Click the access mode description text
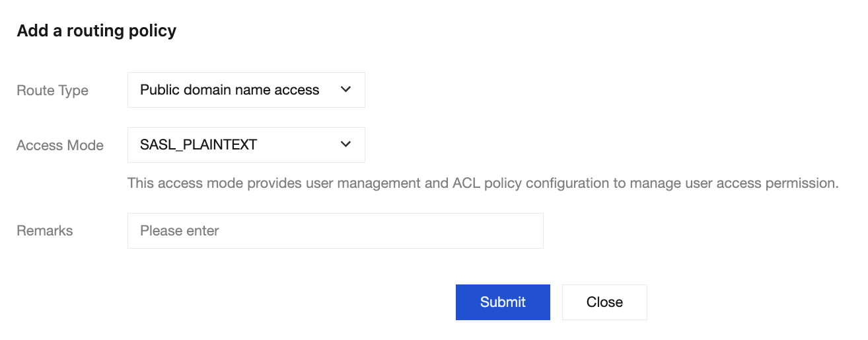868x340 pixels. [482, 183]
